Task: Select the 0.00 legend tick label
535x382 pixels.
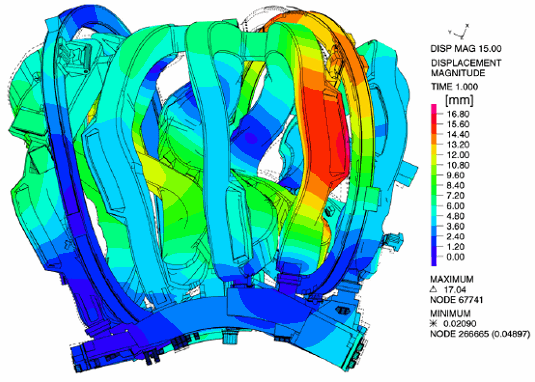Action: tap(456, 257)
